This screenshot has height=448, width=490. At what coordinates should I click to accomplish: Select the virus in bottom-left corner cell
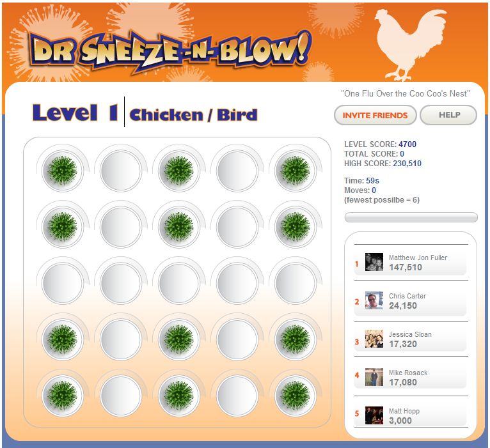tap(63, 396)
